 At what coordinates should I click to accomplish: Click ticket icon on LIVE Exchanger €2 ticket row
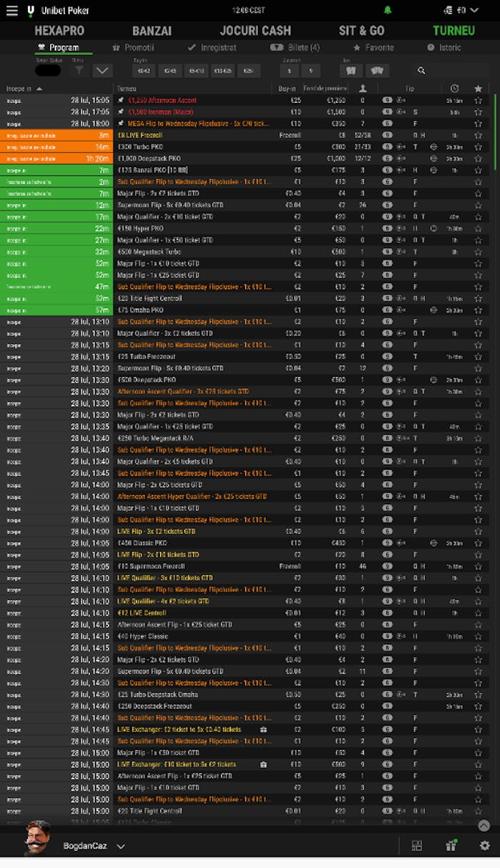pos(264,729)
